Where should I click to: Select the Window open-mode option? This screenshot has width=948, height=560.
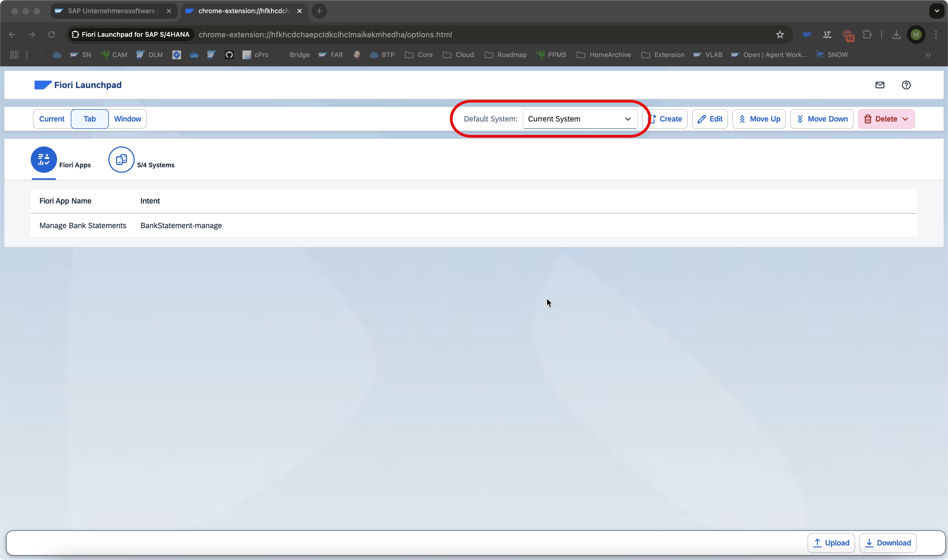coord(128,119)
